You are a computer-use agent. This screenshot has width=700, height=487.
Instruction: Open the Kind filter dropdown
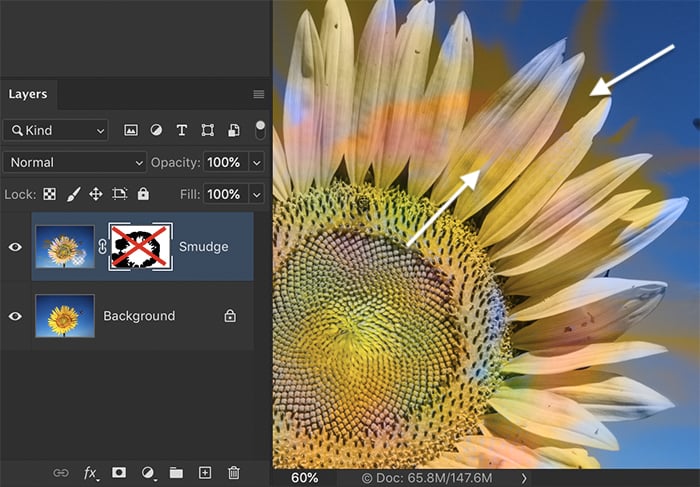click(56, 130)
